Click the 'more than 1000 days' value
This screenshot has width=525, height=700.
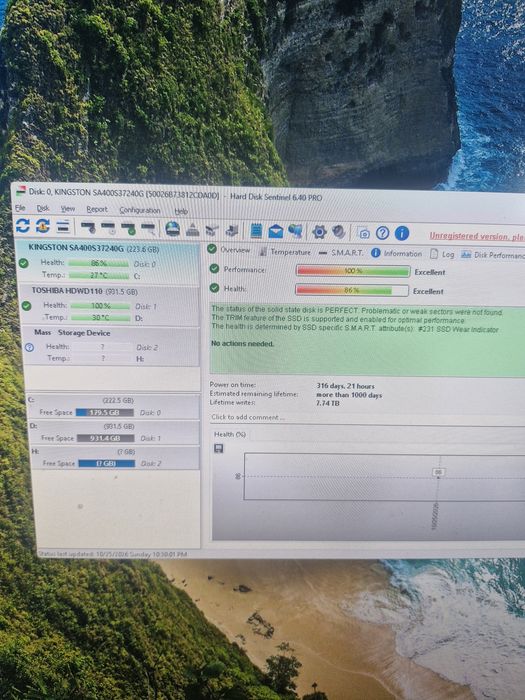click(349, 395)
